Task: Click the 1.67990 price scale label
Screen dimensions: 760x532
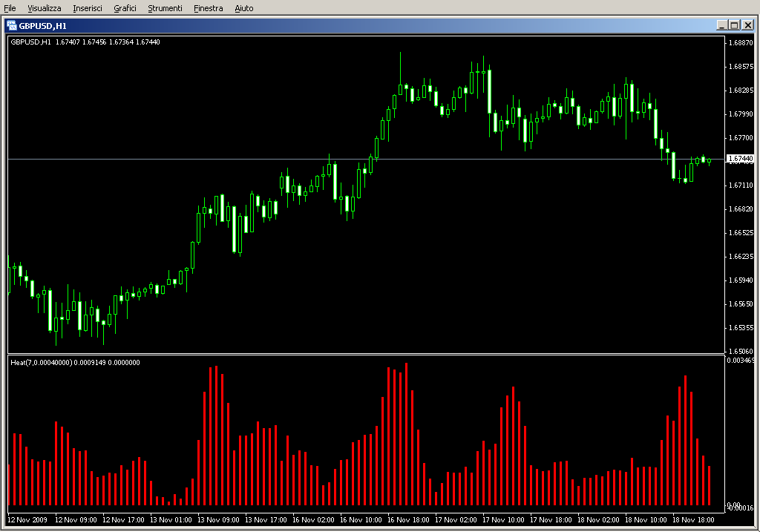Action: coord(741,114)
